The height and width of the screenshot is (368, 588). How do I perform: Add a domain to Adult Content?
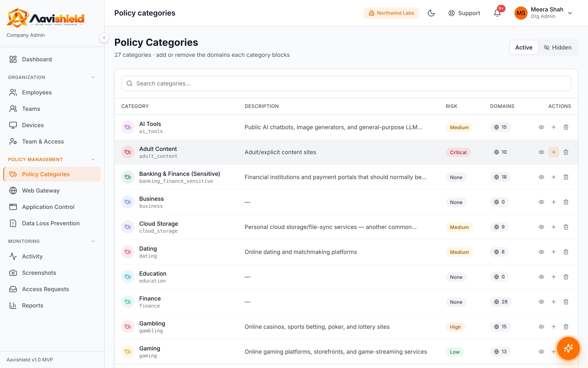[553, 152]
